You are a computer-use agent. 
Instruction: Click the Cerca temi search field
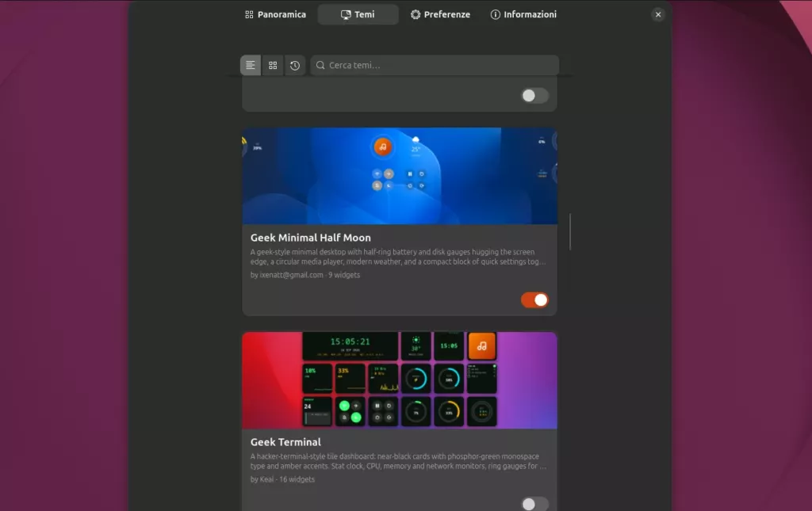435,65
